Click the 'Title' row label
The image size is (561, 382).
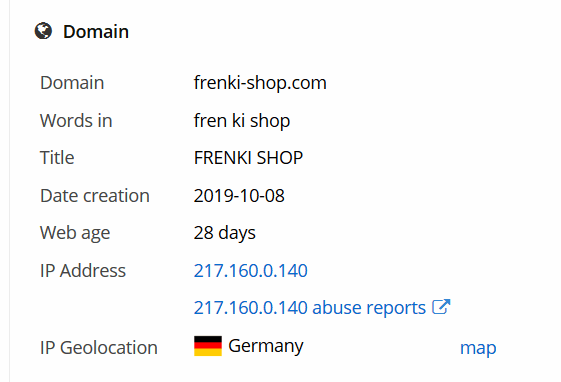(57, 158)
